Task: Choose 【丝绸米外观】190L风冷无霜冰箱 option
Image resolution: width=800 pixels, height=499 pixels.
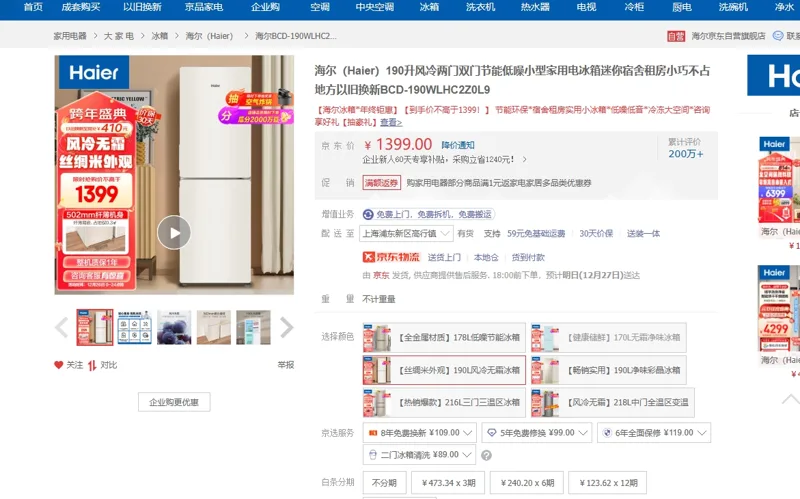Action: (x=444, y=370)
